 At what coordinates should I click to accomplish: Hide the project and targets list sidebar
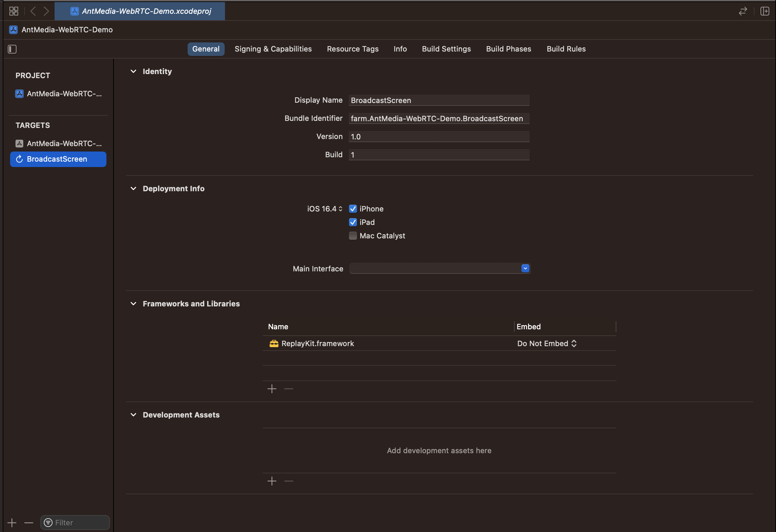point(12,49)
